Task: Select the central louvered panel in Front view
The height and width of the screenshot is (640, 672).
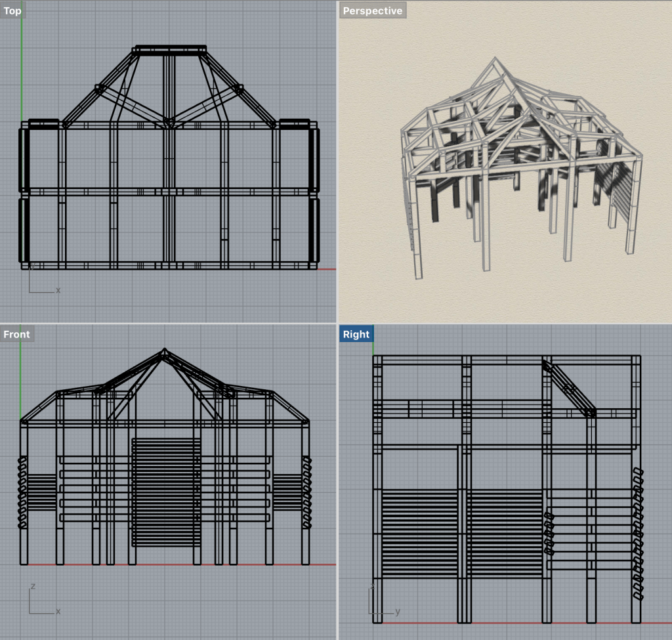Action: coord(166,492)
